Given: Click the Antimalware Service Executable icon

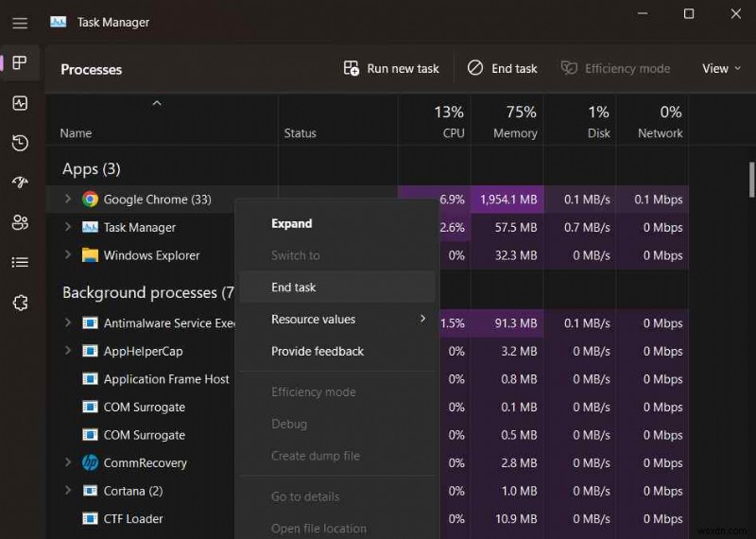Looking at the screenshot, I should pos(90,322).
